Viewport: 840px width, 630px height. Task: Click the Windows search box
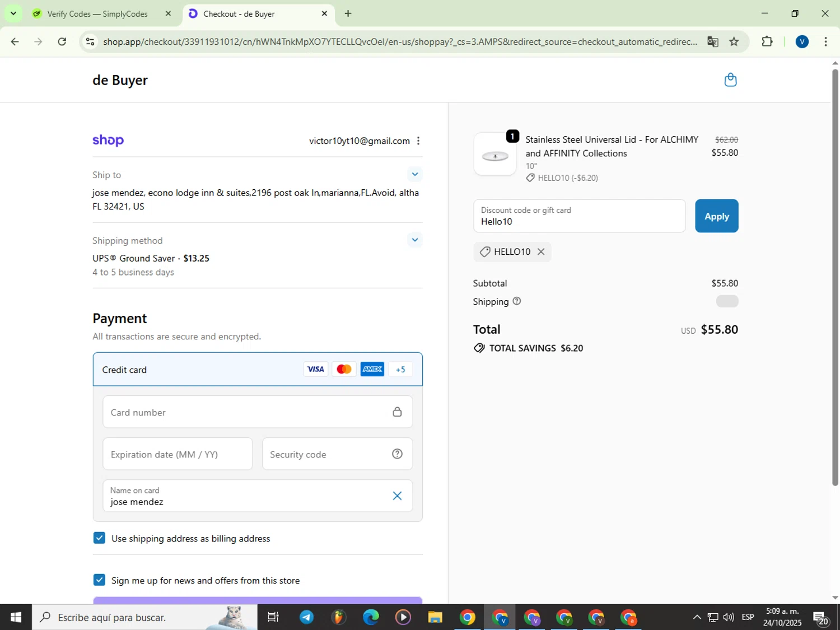coord(144,617)
